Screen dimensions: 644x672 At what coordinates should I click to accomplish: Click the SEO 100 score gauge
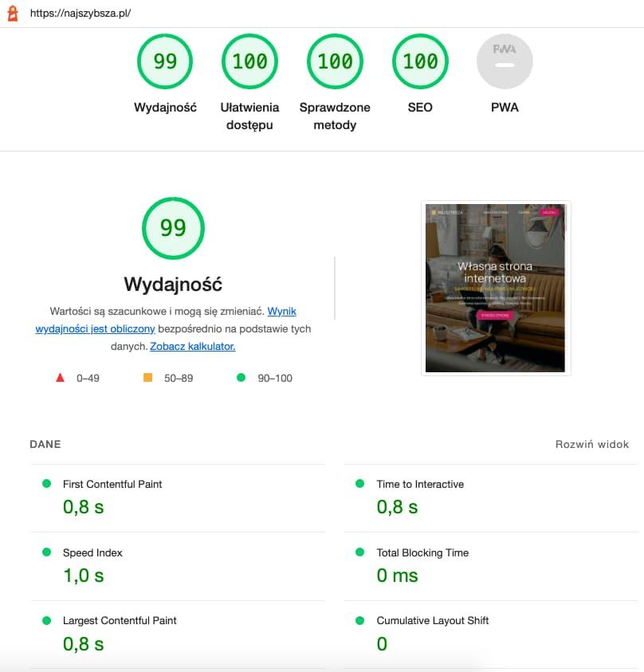(420, 61)
